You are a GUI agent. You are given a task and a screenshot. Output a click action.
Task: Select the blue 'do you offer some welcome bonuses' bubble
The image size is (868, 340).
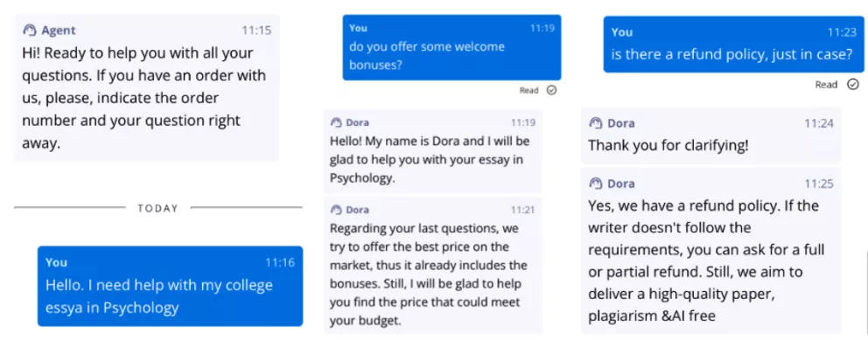[x=451, y=47]
